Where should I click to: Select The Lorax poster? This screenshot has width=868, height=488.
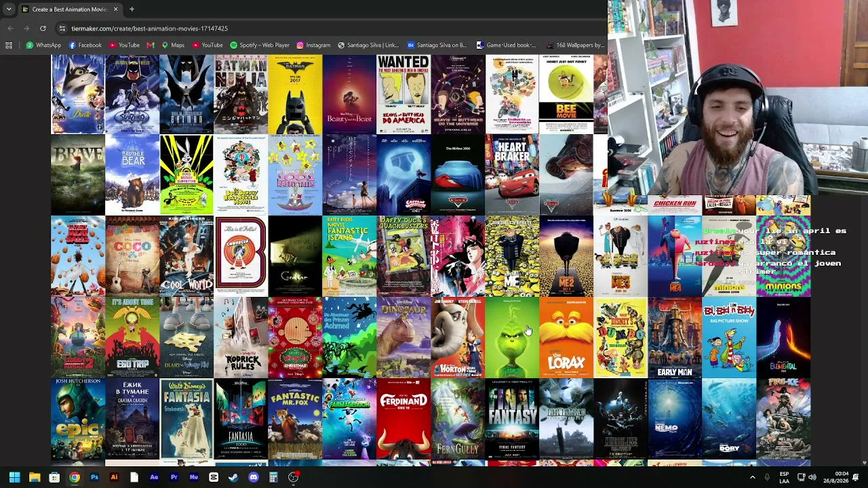click(x=566, y=338)
